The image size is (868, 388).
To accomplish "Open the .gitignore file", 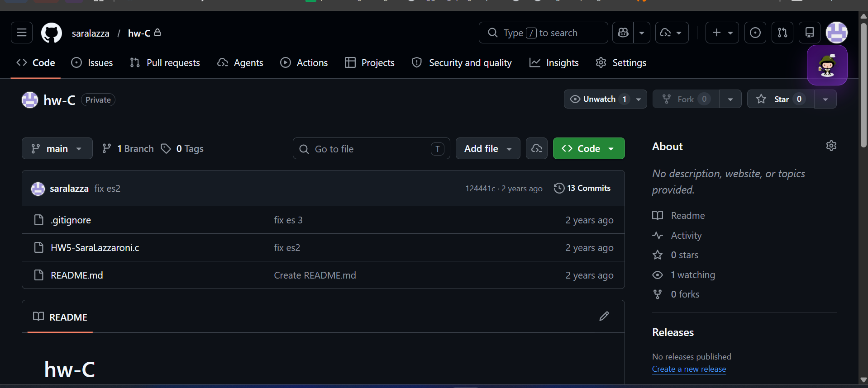I will pyautogui.click(x=71, y=220).
